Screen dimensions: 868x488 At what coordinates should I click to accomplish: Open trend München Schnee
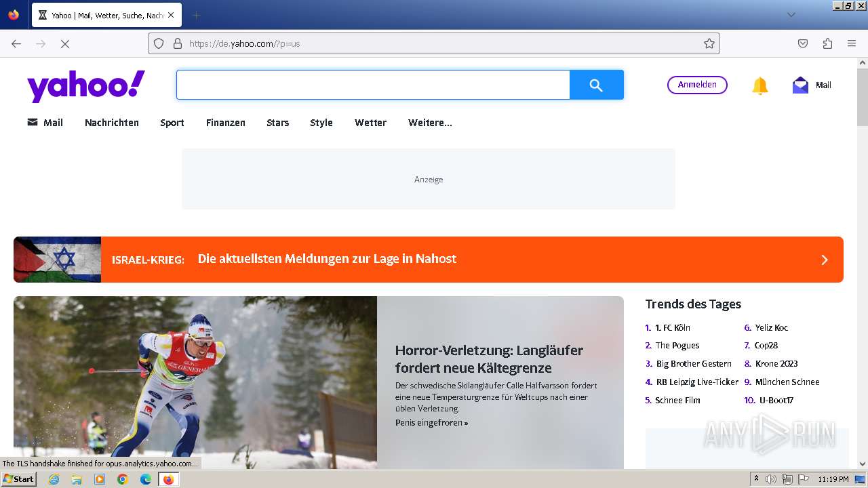pyautogui.click(x=787, y=382)
